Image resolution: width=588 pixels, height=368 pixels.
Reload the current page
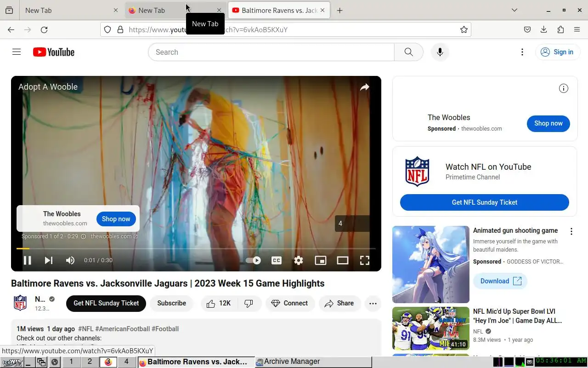click(x=44, y=29)
